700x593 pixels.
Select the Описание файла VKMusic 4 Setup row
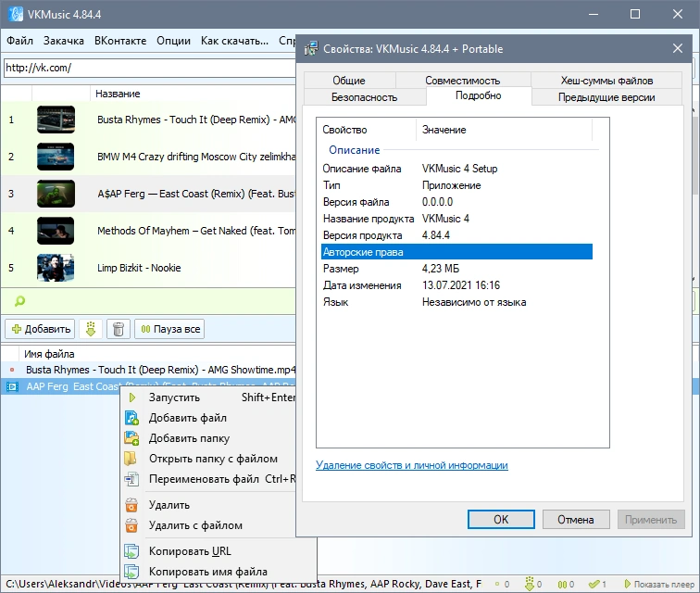tap(456, 169)
